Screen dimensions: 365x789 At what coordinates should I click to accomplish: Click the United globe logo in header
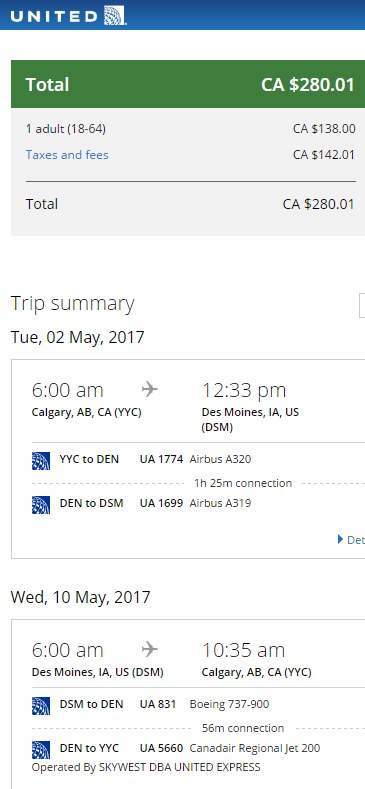click(x=115, y=15)
